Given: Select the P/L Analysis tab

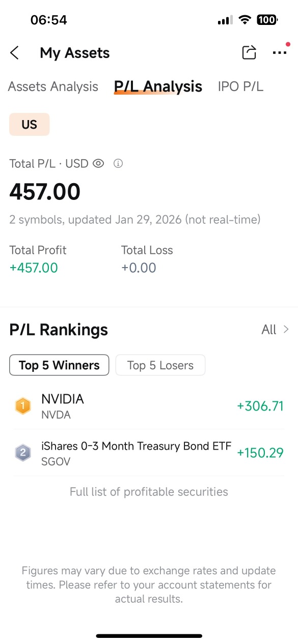Looking at the screenshot, I should (x=158, y=87).
